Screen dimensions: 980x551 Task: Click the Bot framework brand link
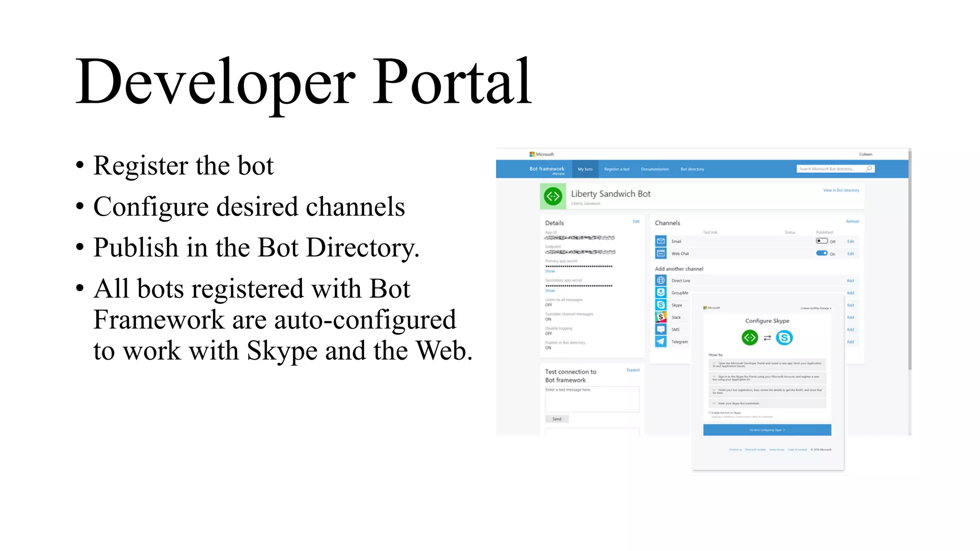tap(547, 169)
